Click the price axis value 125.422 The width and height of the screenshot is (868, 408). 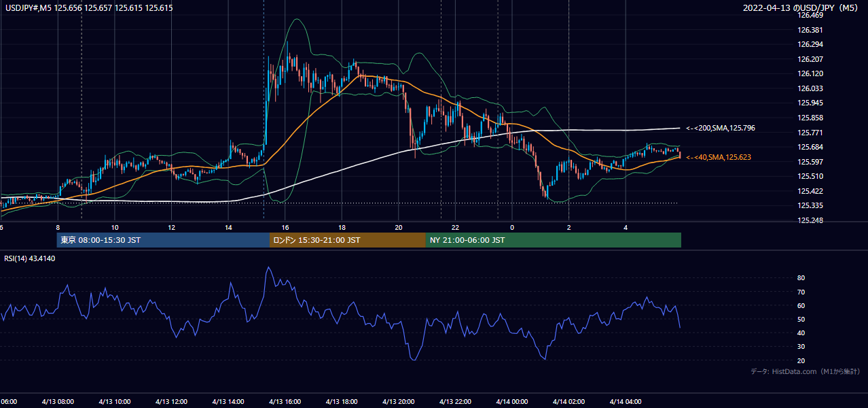tap(810, 191)
